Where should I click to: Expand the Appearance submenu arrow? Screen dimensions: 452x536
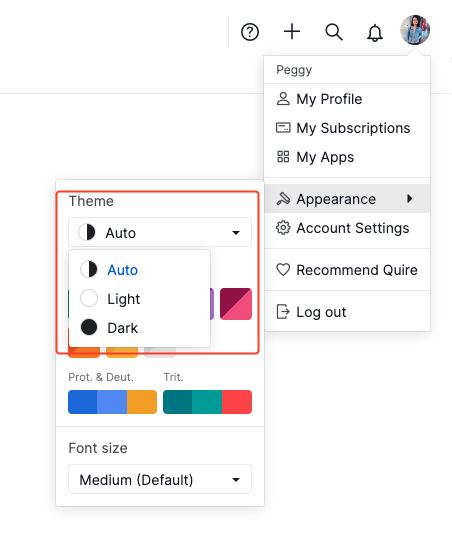(x=409, y=199)
